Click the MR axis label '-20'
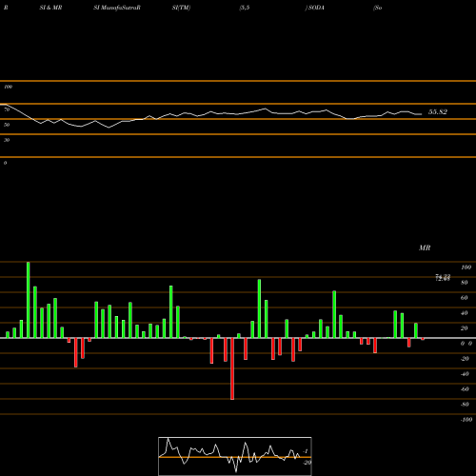 click(465, 359)
